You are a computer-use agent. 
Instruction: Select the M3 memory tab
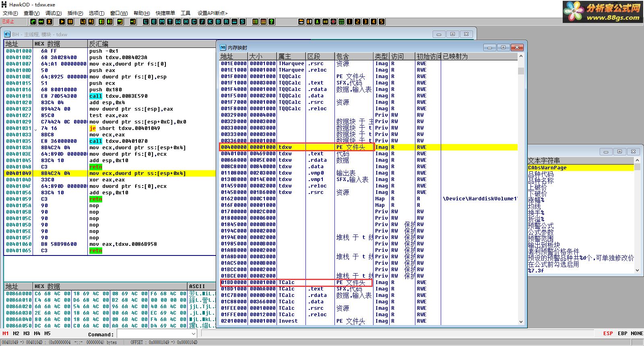(x=27, y=334)
